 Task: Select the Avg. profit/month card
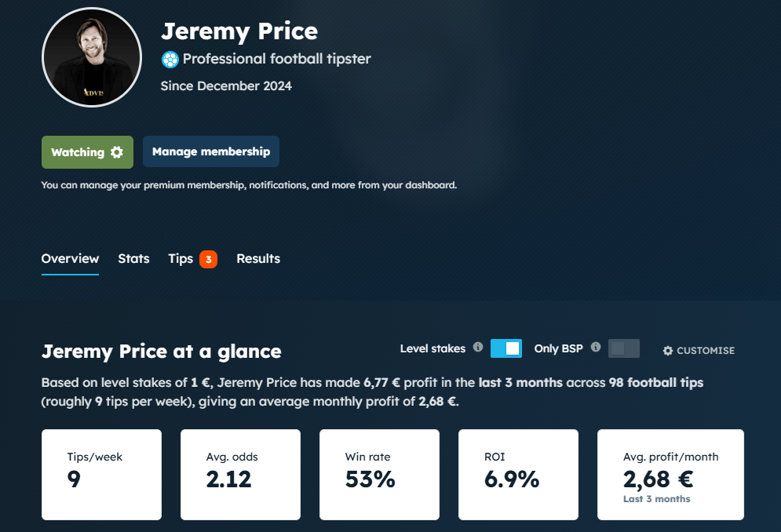[670, 474]
